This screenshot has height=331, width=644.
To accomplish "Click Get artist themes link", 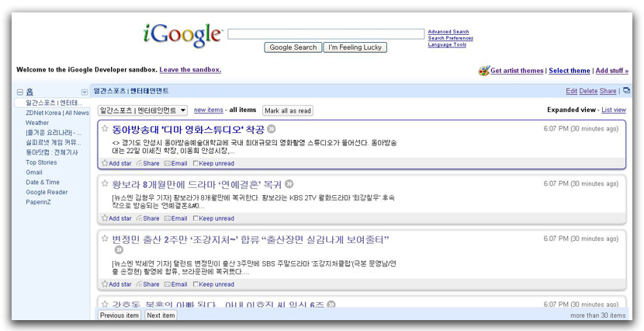I will (517, 70).
